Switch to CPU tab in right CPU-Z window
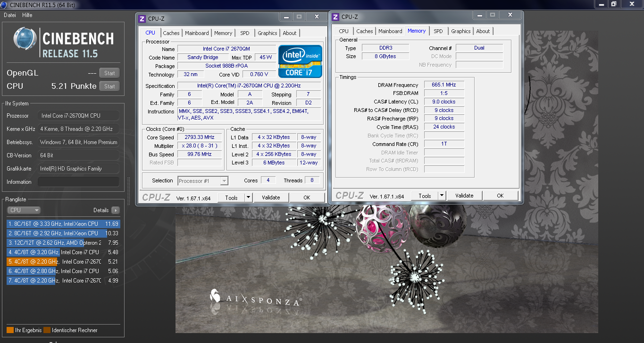Image resolution: width=644 pixels, height=343 pixels. 344,31
